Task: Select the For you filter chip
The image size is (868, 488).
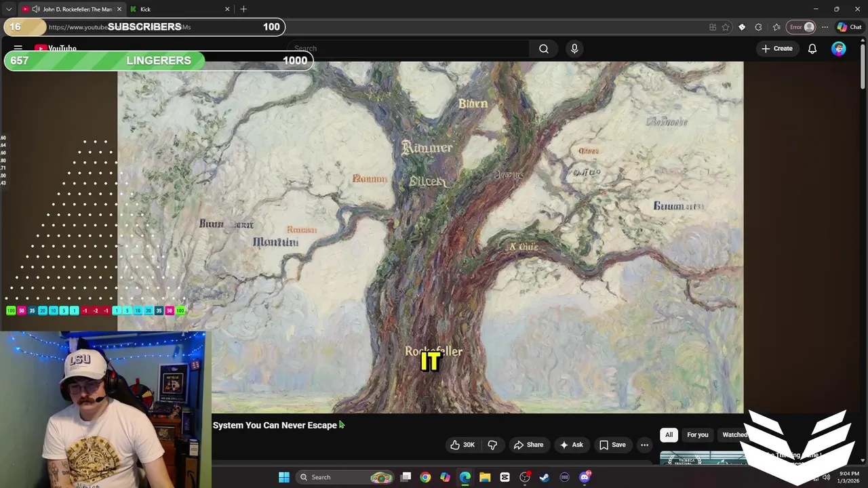Action: coord(697,434)
